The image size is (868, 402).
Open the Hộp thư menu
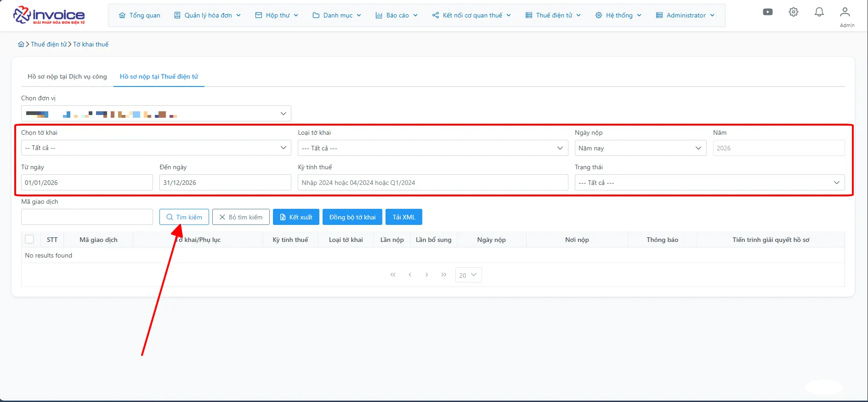(x=277, y=15)
